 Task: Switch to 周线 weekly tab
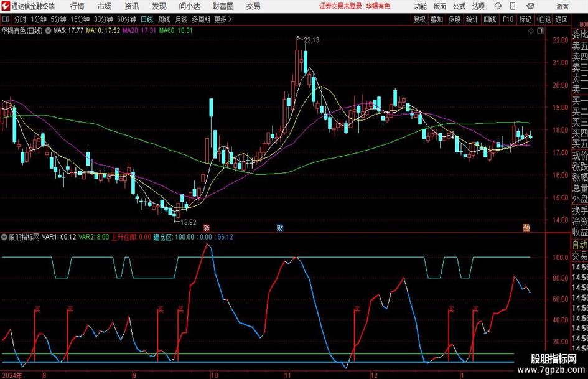tap(164, 19)
